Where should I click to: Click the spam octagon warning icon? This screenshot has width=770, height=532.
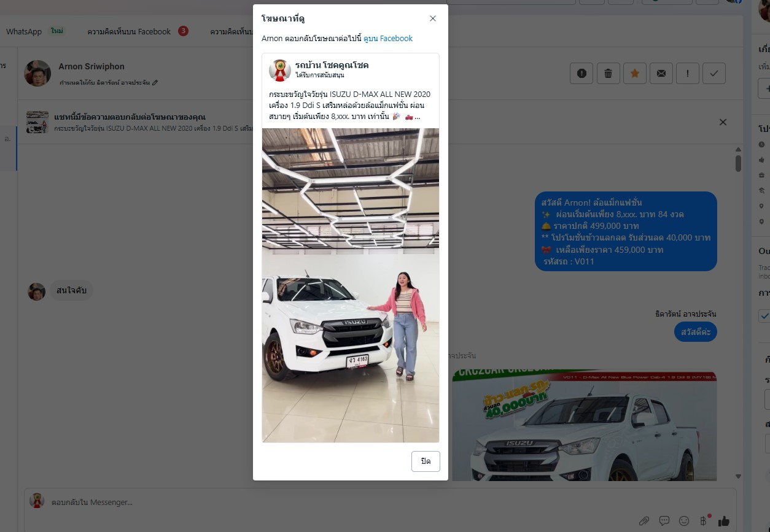click(581, 74)
